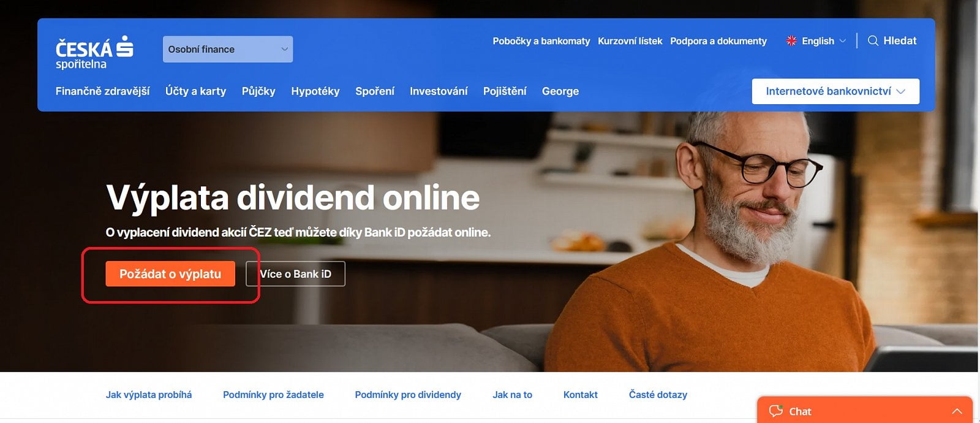Go to Pobočky a bankomaty link

click(541, 41)
